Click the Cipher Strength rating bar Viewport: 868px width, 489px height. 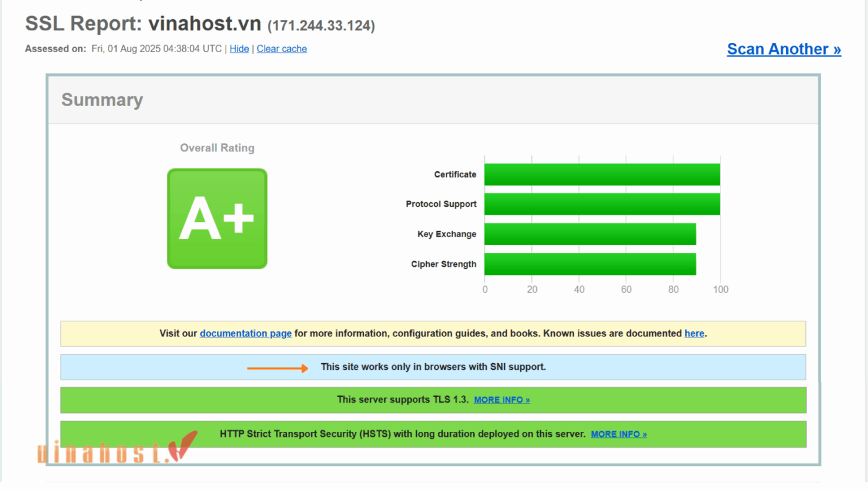point(589,264)
